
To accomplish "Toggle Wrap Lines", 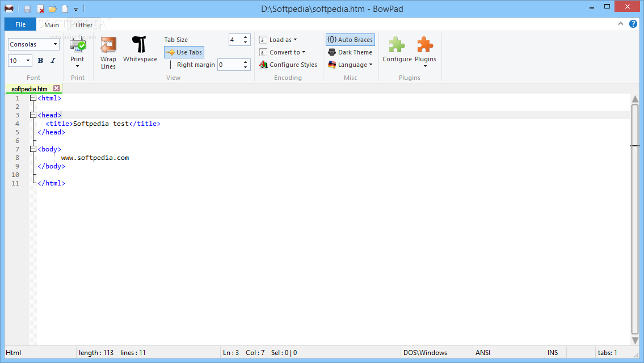I will click(x=108, y=53).
